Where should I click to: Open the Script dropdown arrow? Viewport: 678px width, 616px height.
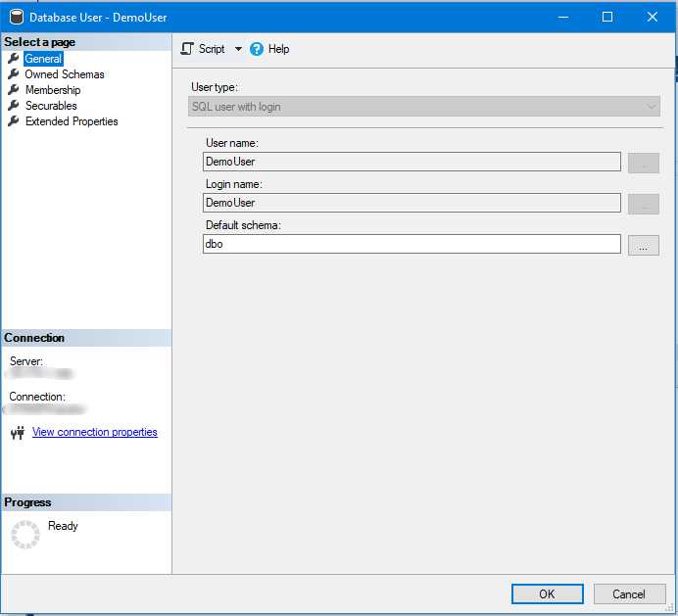(x=238, y=49)
